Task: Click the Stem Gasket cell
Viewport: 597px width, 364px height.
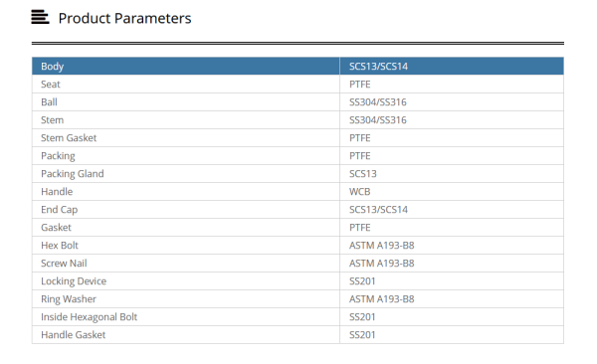Action: click(x=186, y=138)
